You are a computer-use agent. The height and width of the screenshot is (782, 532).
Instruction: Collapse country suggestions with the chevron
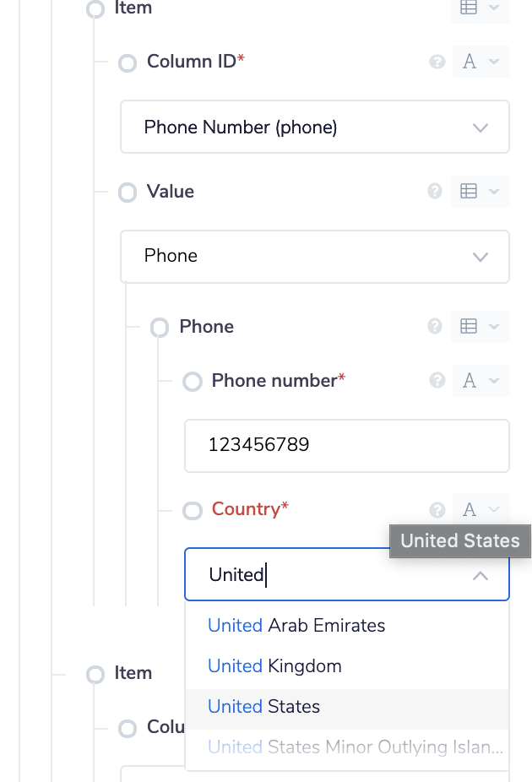[x=480, y=575]
